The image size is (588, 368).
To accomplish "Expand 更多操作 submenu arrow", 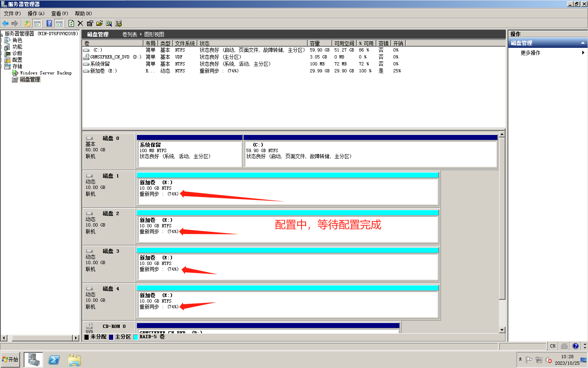I will pyautogui.click(x=583, y=53).
